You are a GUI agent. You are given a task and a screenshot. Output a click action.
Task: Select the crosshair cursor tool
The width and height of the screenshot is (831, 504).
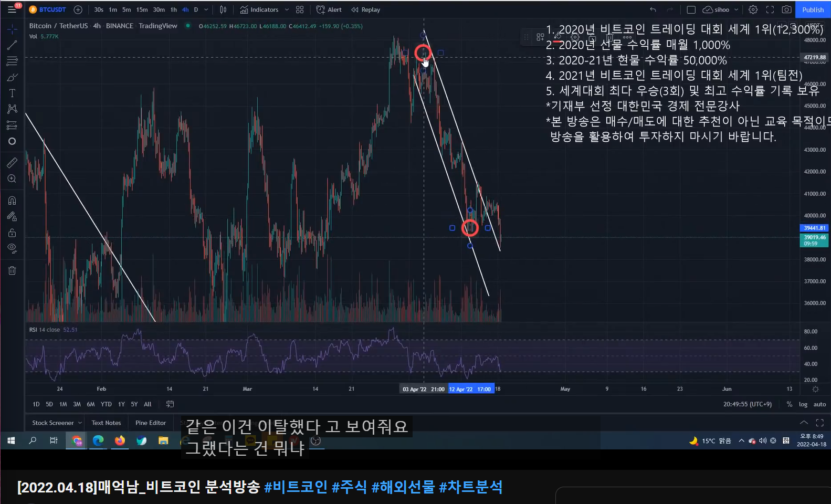tap(12, 29)
